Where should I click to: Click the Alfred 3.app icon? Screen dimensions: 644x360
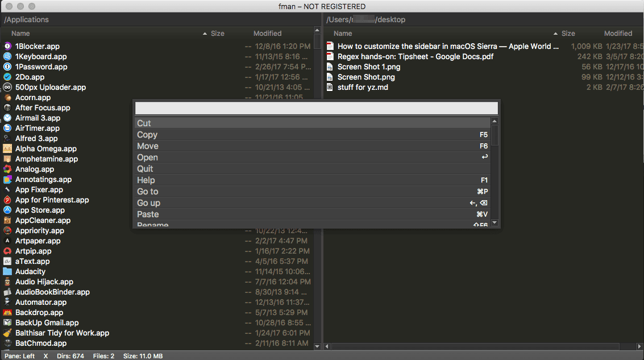click(7, 139)
